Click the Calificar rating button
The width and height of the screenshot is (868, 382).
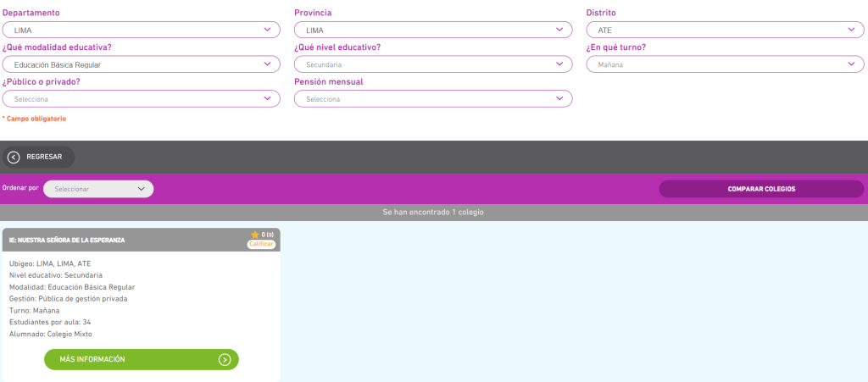point(262,244)
